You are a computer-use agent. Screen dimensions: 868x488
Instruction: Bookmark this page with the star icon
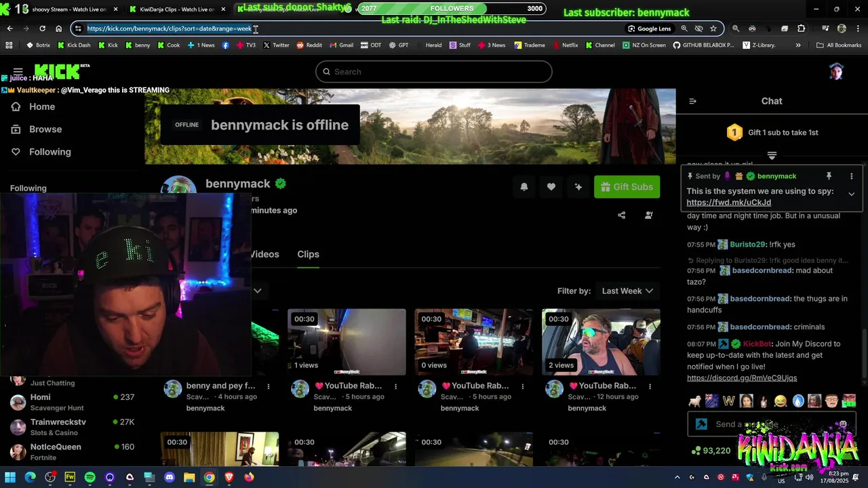click(x=713, y=28)
